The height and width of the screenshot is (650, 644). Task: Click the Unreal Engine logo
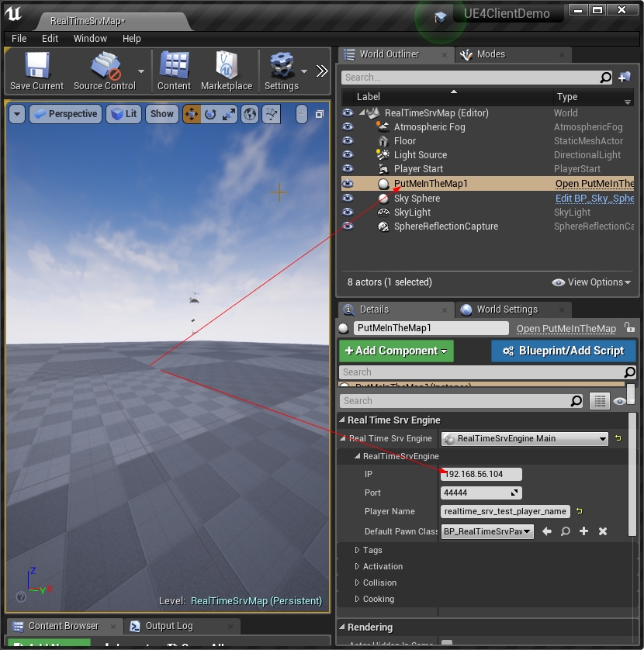[x=13, y=13]
